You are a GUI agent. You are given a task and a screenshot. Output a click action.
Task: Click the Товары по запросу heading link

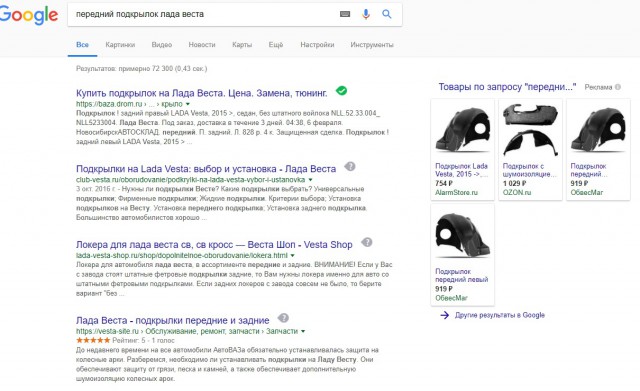click(x=507, y=87)
